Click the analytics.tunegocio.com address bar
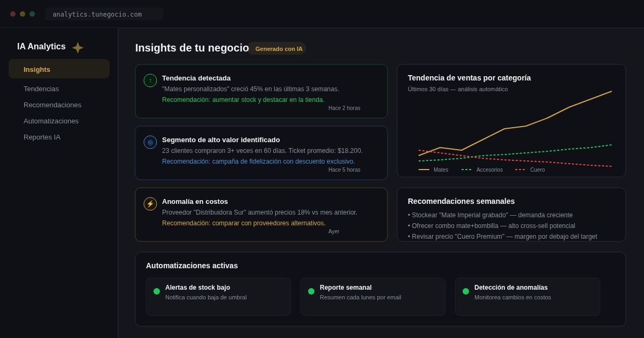 click(x=104, y=14)
